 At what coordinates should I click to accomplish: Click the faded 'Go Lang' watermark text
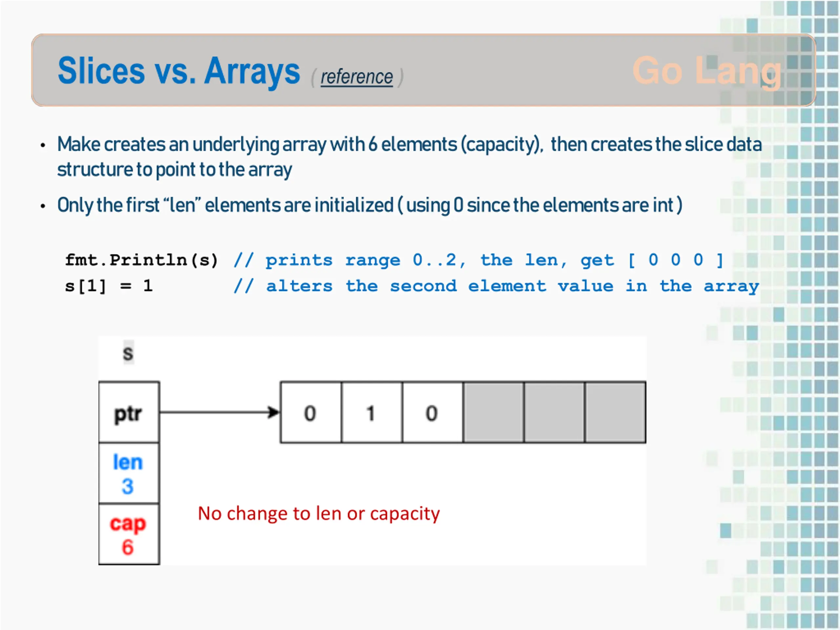click(707, 71)
